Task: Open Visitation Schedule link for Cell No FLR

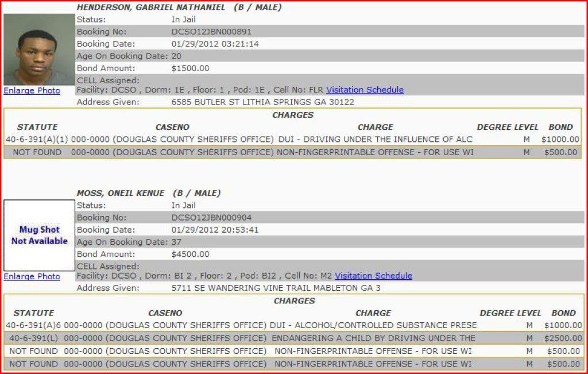Action: point(365,90)
